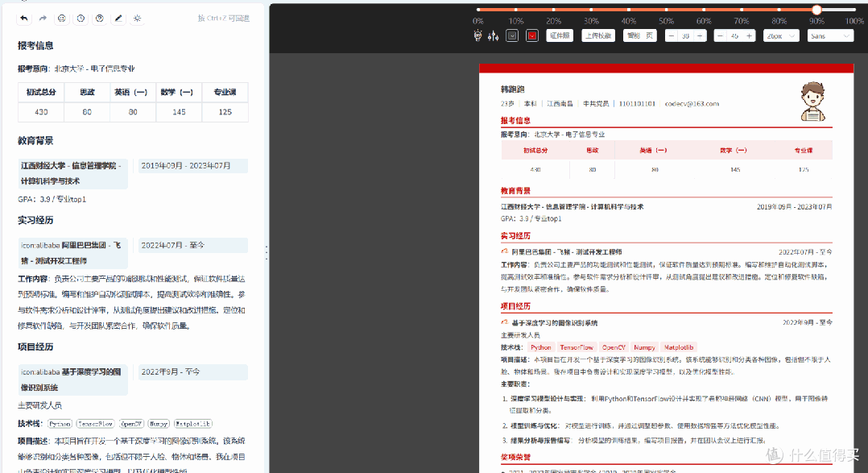The image size is (868, 473).
Task: Increase the 36 value with plus
Action: click(x=700, y=36)
